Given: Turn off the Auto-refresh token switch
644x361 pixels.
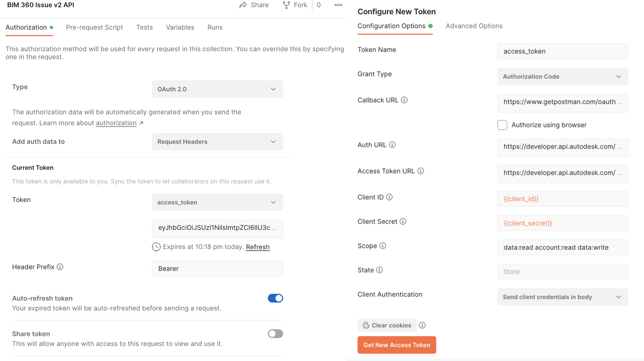Looking at the screenshot, I should point(275,298).
